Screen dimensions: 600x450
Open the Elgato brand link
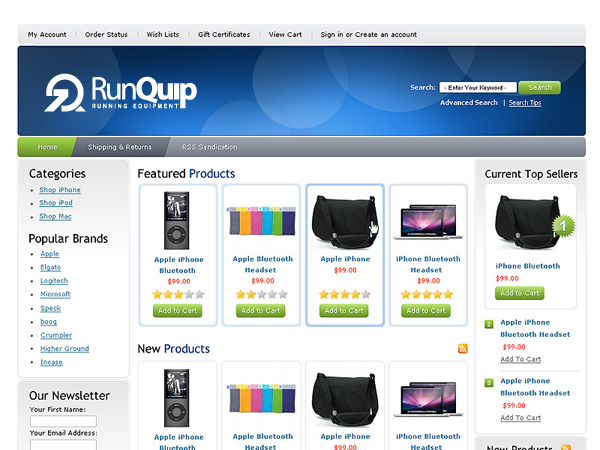51,267
